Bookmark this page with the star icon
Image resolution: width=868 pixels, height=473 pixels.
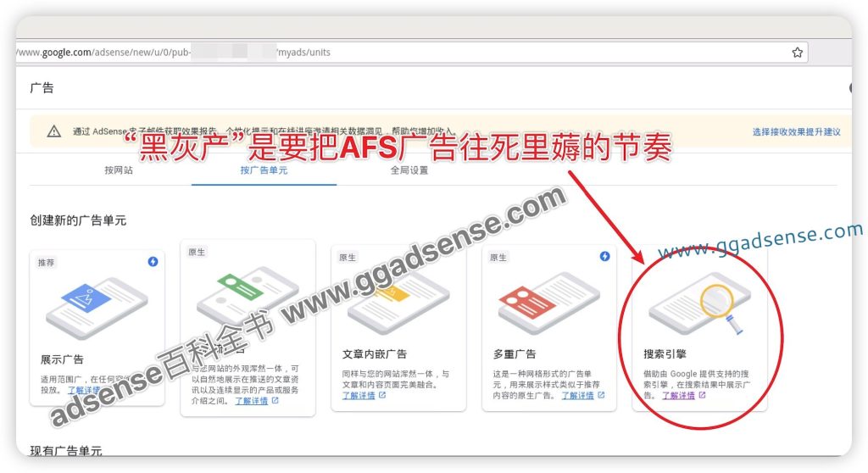tap(797, 53)
